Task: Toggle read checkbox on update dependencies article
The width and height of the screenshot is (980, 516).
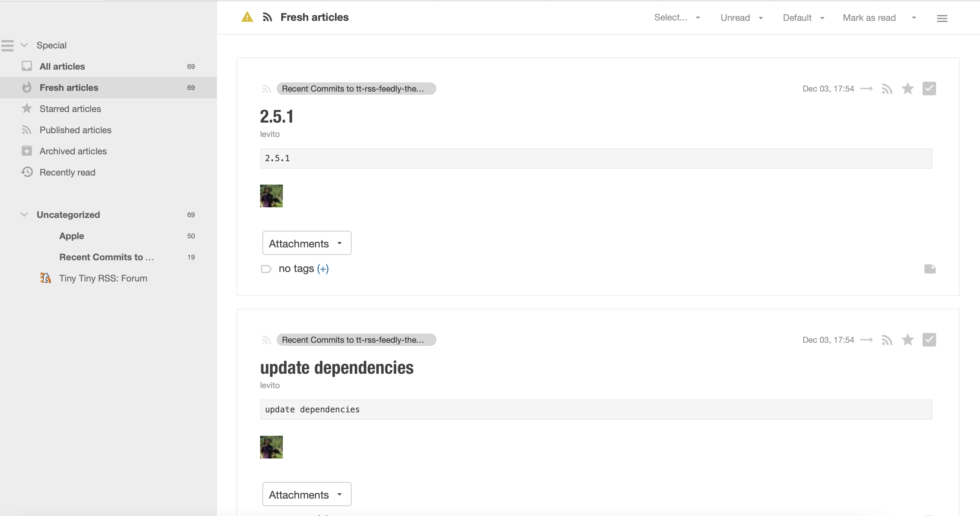Action: [929, 340]
